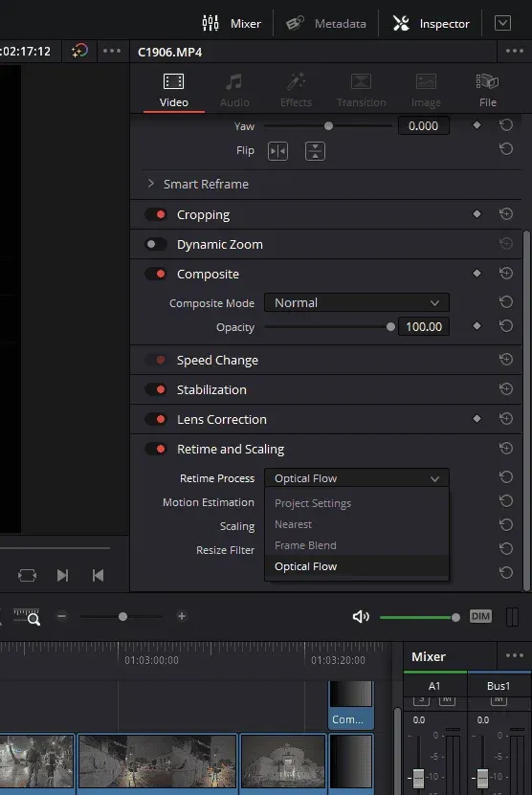The image size is (532, 795).
Task: Open the Inspector options three-dot menu
Action: tap(514, 51)
